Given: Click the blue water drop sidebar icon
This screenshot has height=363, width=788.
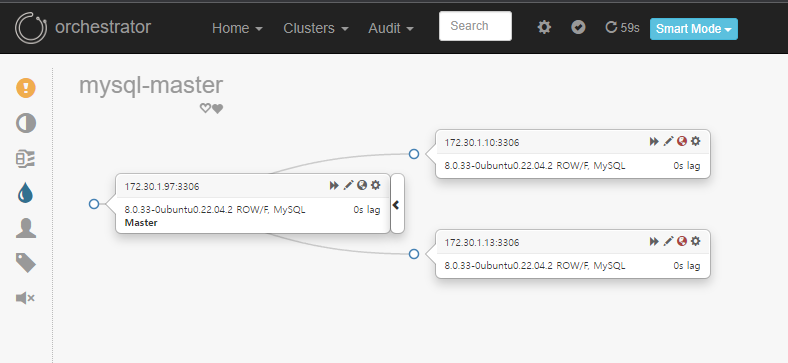Looking at the screenshot, I should 26,193.
